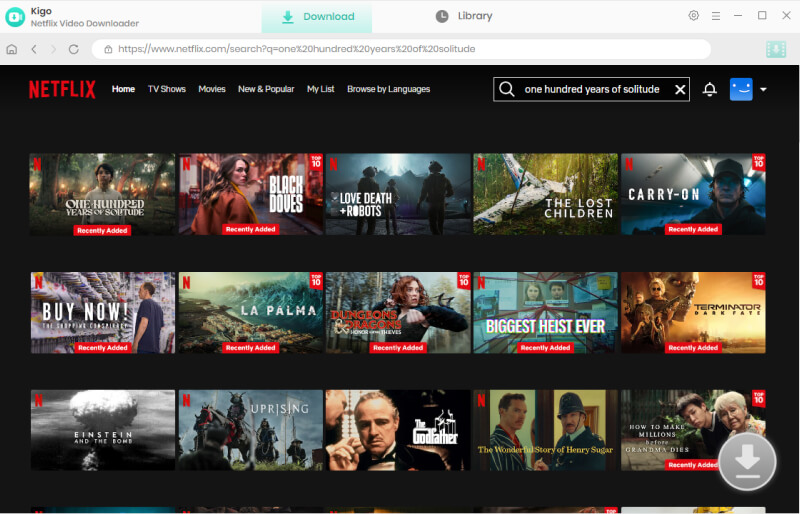
Task: Open TV Shows in Netflix navigation
Action: pos(167,89)
